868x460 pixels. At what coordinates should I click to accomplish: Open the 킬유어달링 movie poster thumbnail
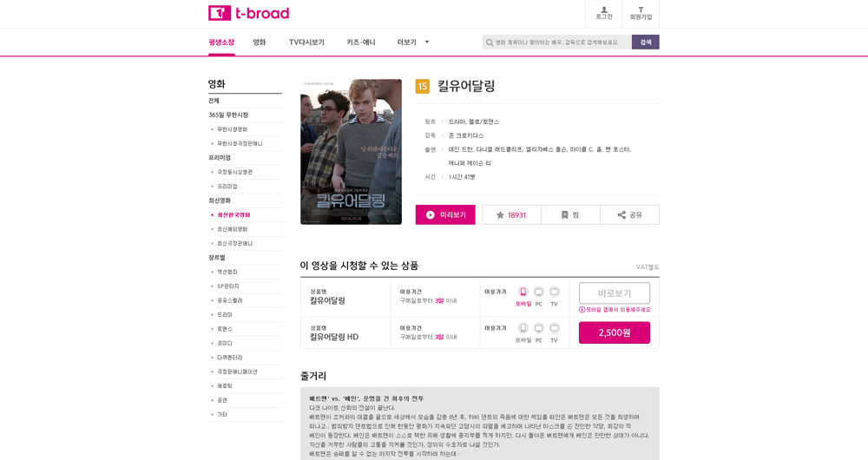click(x=351, y=152)
